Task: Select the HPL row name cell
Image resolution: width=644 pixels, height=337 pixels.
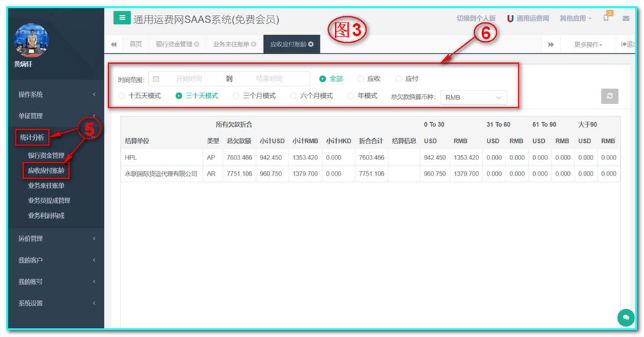Action: (x=162, y=158)
